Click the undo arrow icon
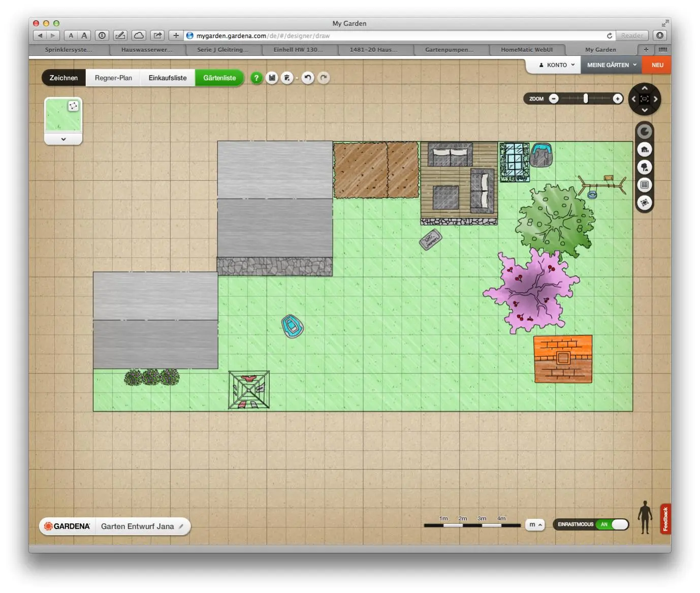 [x=307, y=78]
